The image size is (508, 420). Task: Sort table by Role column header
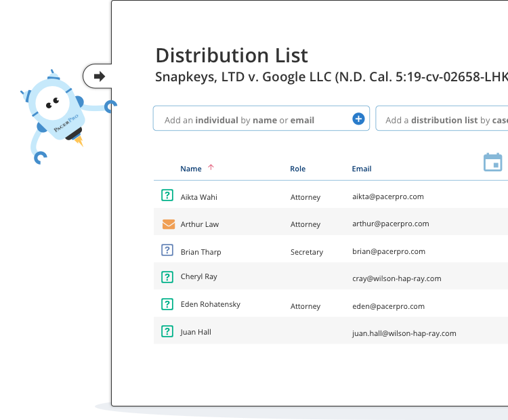[298, 169]
